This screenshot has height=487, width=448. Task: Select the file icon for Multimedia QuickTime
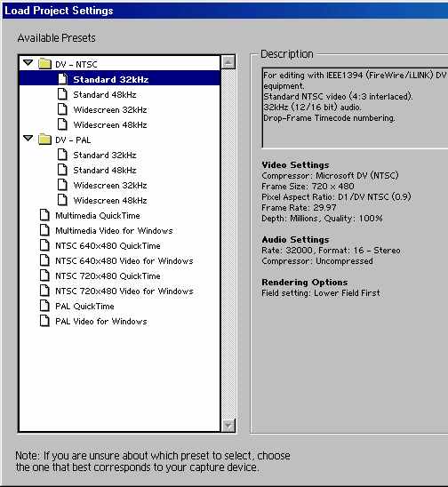click(x=44, y=215)
